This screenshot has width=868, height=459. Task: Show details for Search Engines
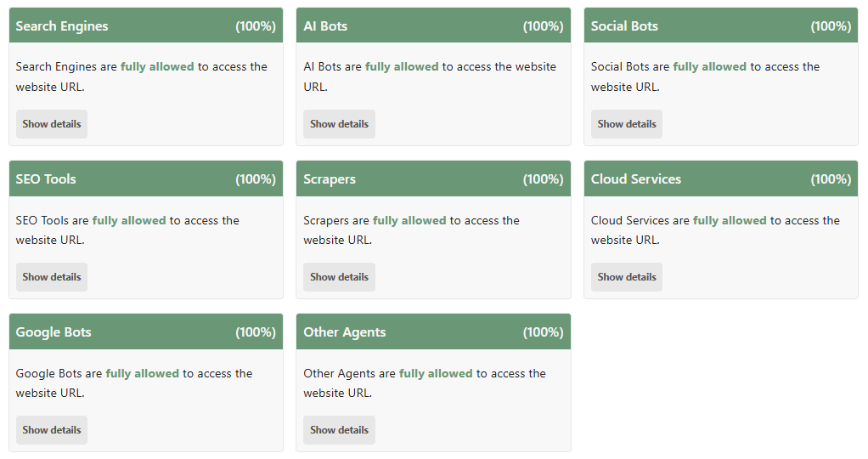(x=52, y=124)
